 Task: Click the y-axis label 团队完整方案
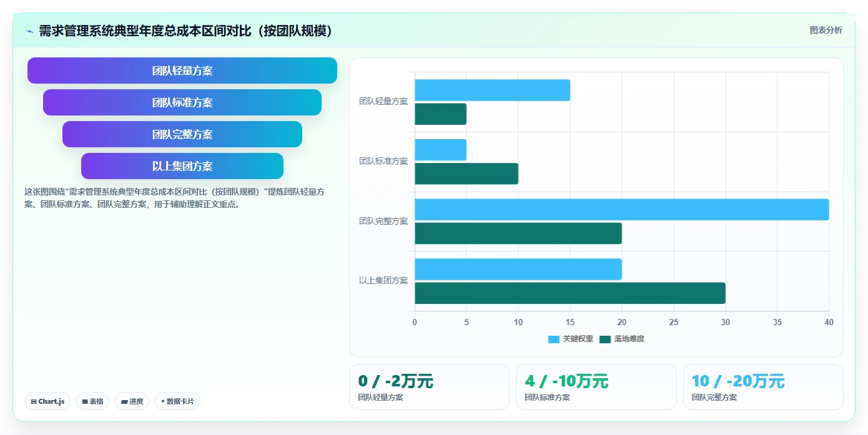pos(383,221)
